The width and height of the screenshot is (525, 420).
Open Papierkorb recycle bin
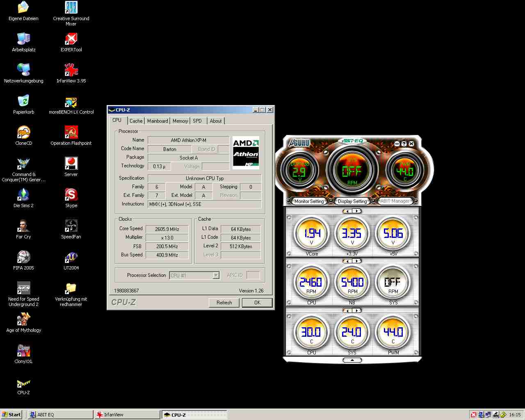click(x=23, y=105)
